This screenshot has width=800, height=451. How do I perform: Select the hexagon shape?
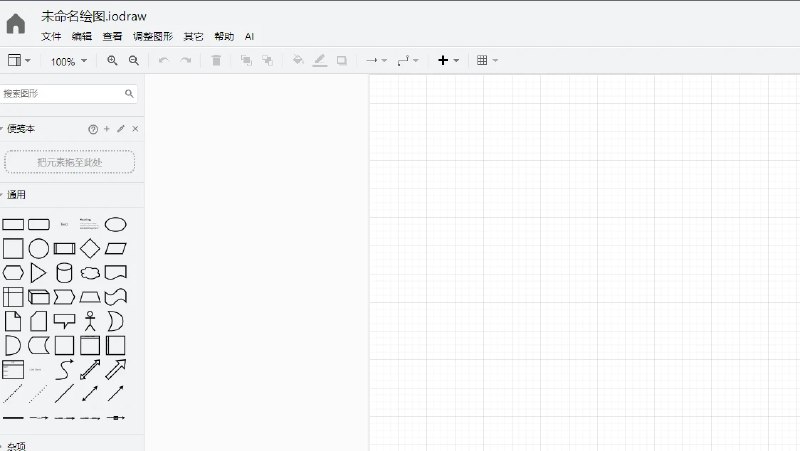pos(13,273)
